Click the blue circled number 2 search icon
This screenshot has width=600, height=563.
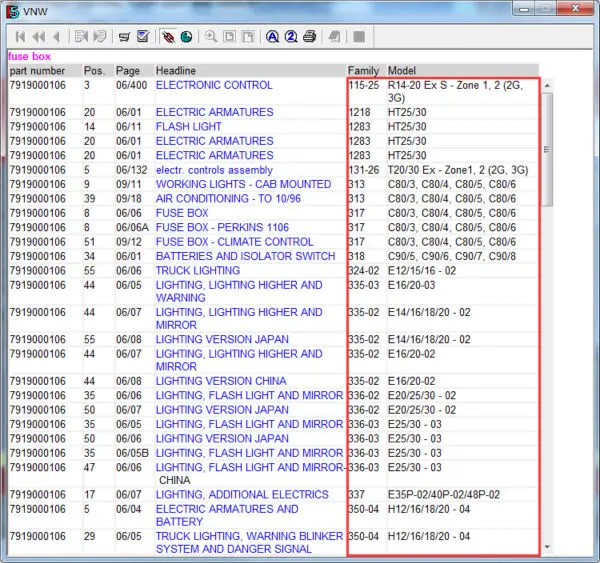click(291, 37)
